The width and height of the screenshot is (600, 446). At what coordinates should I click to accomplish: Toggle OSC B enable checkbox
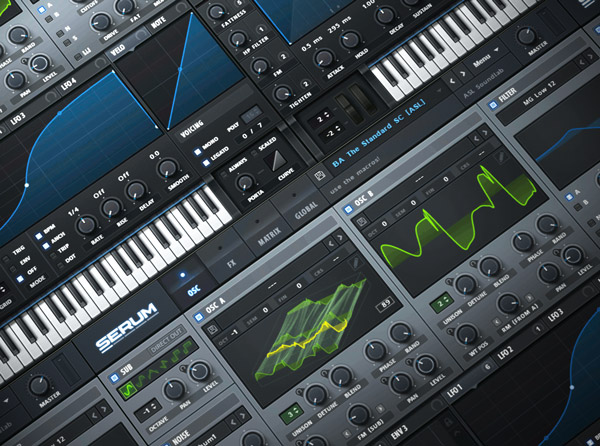(x=348, y=209)
